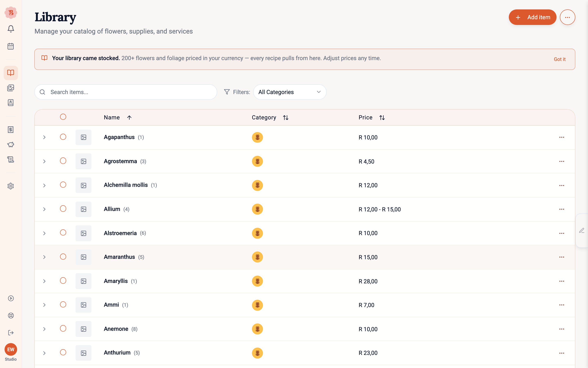Expand the Agapanthus row

(44, 137)
